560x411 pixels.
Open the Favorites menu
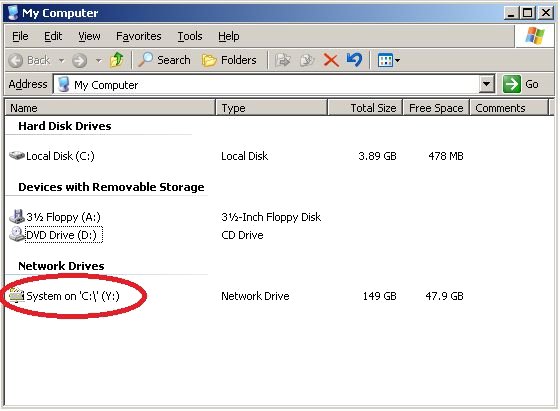139,36
